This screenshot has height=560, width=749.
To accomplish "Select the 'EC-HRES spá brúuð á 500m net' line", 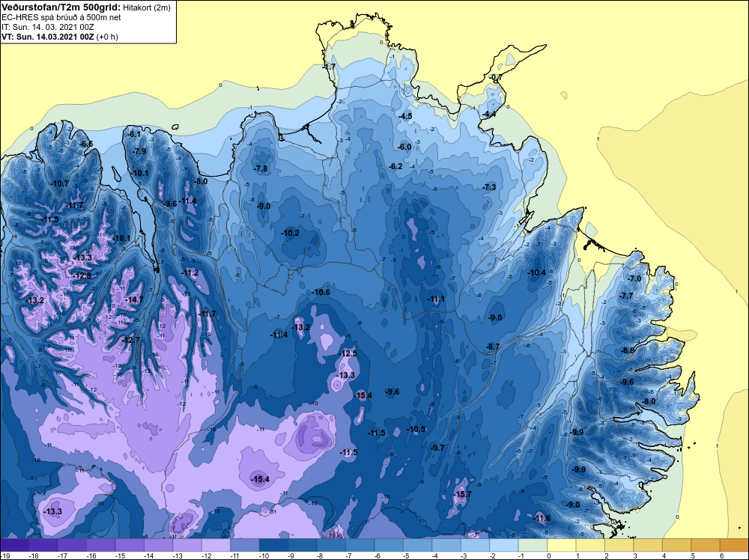I will click(x=61, y=17).
